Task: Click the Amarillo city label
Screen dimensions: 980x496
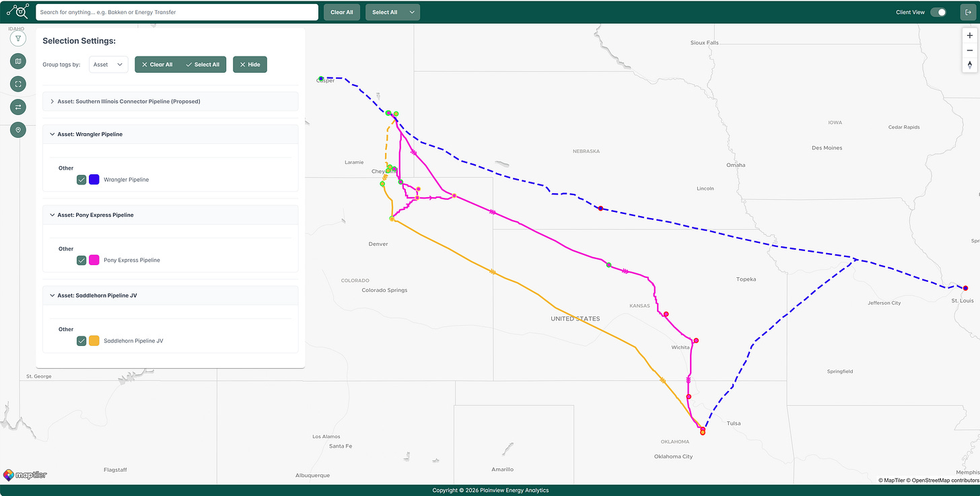Action: 503,469
